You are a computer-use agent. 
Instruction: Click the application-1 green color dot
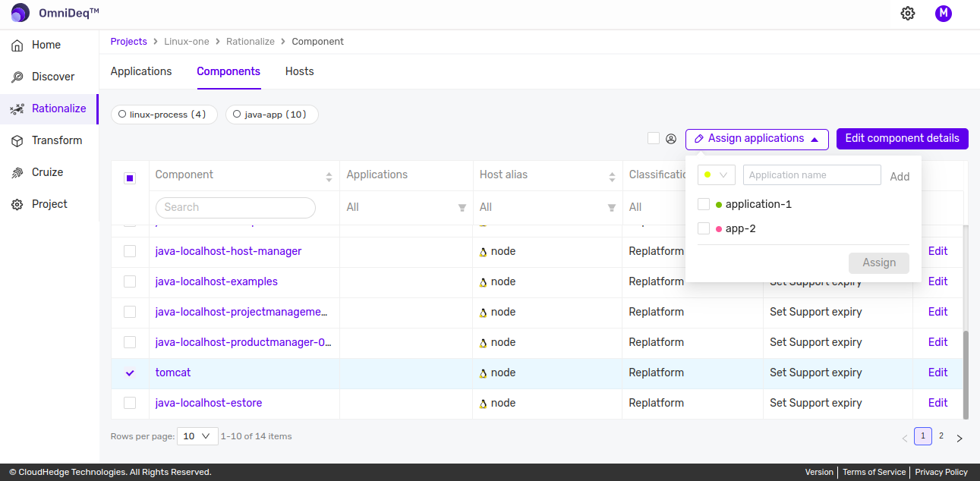[719, 205]
